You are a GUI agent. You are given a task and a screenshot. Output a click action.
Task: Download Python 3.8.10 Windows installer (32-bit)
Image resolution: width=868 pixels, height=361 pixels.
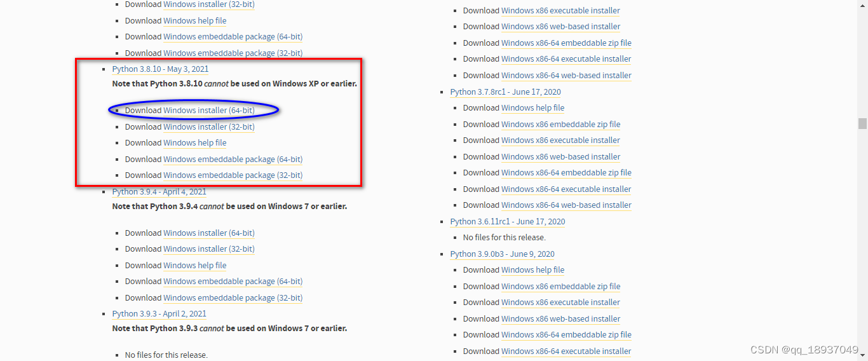[x=209, y=127]
